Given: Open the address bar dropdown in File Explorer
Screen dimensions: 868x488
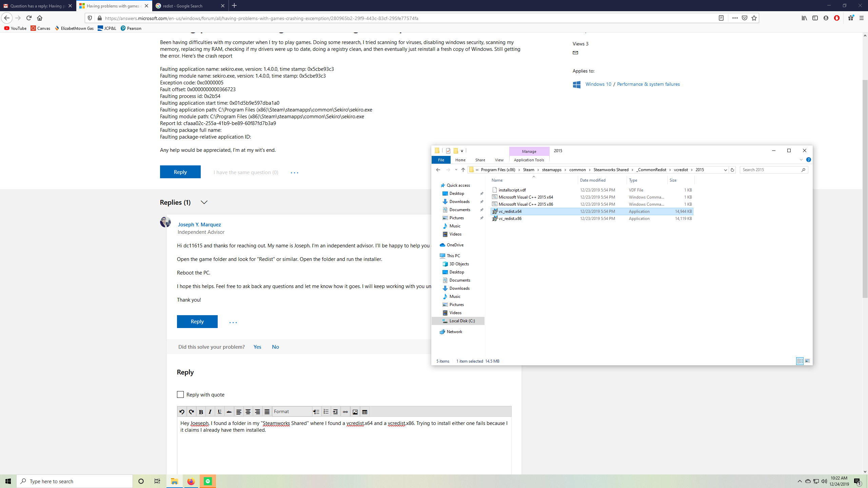Looking at the screenshot, I should click(725, 169).
